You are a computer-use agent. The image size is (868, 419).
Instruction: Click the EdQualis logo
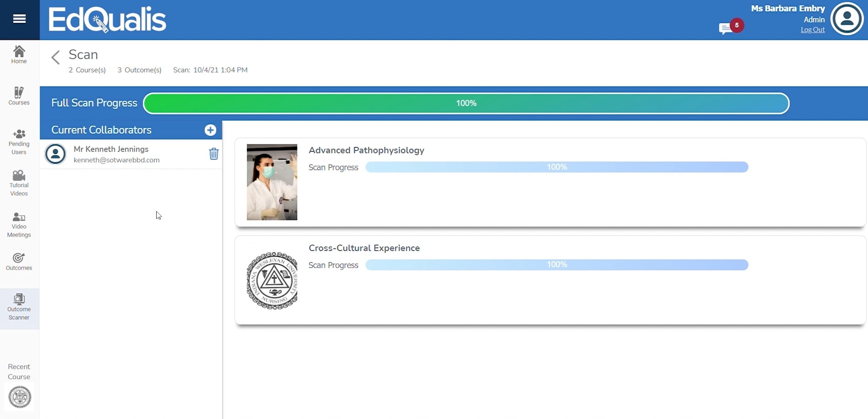(x=107, y=20)
